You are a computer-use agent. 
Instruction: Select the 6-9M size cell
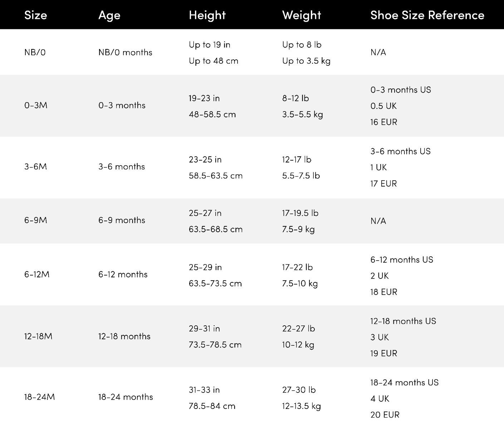[x=36, y=220]
